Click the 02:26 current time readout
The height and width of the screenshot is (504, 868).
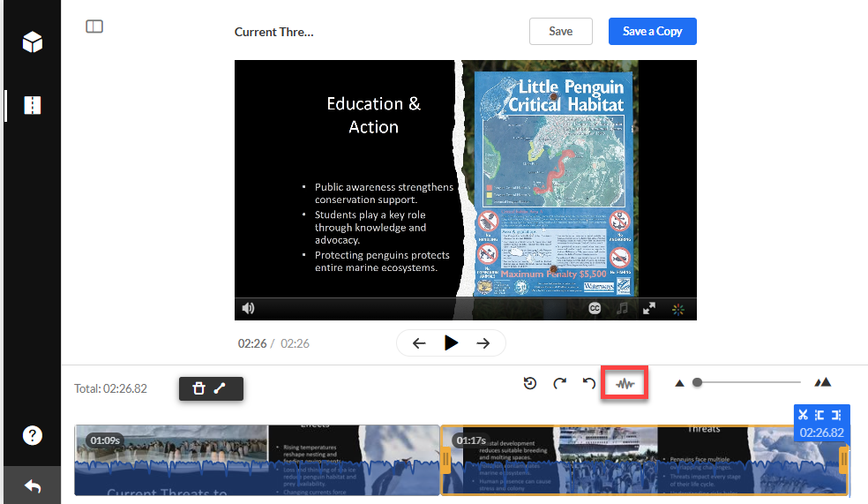click(252, 343)
